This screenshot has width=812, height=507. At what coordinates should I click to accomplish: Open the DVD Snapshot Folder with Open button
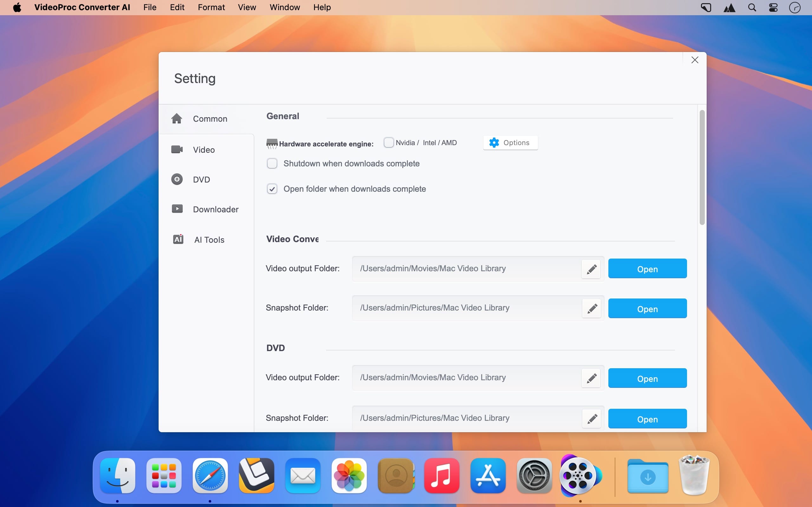pos(647,419)
